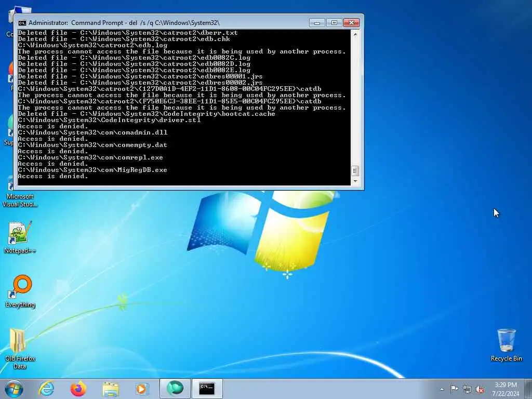Minimize the Command Prompt window
This screenshot has height=399, width=532.
coord(317,23)
